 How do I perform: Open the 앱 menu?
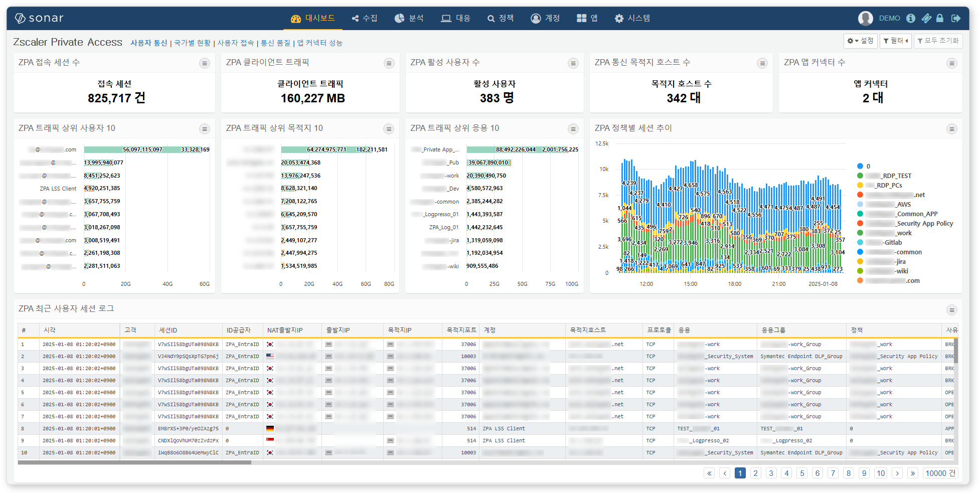(x=587, y=18)
